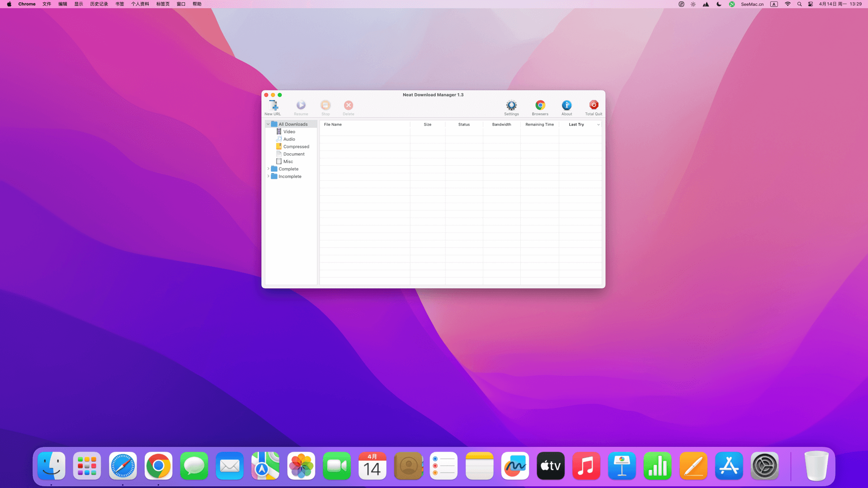Collapse the All Downloads tree arrow
The height and width of the screenshot is (488, 868).
pyautogui.click(x=268, y=124)
